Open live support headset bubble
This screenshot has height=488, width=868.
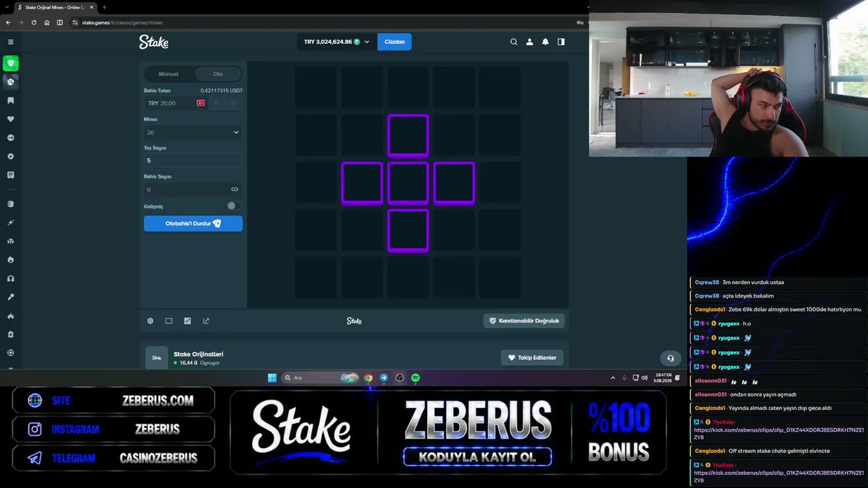671,359
